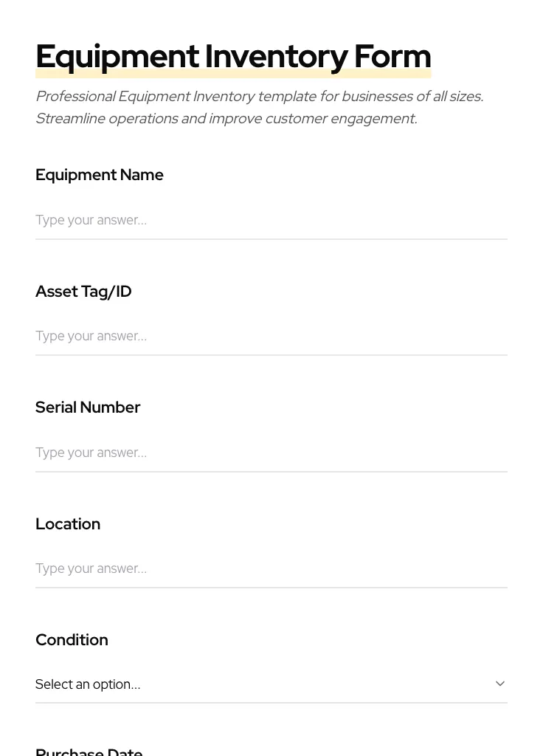Click 'Professional Equipment Inventory template' in the description
Image resolution: width=543 pixels, height=756 pixels.
click(176, 97)
